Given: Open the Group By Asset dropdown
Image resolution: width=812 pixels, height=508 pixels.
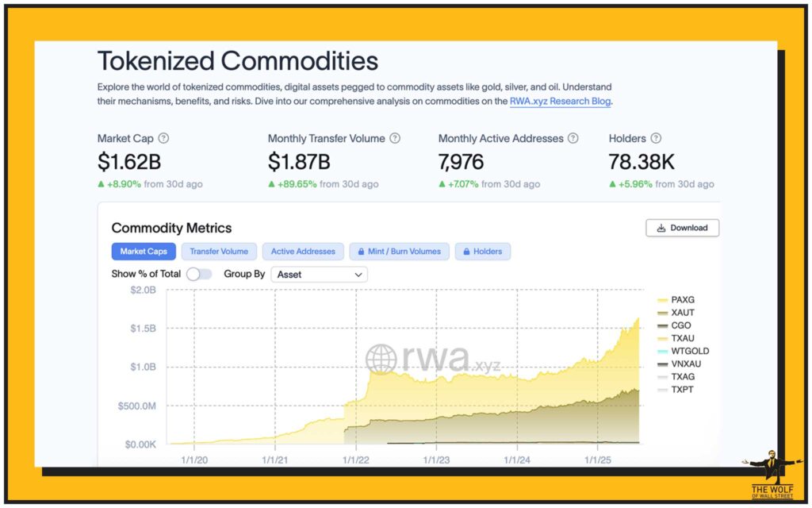Looking at the screenshot, I should tap(319, 274).
